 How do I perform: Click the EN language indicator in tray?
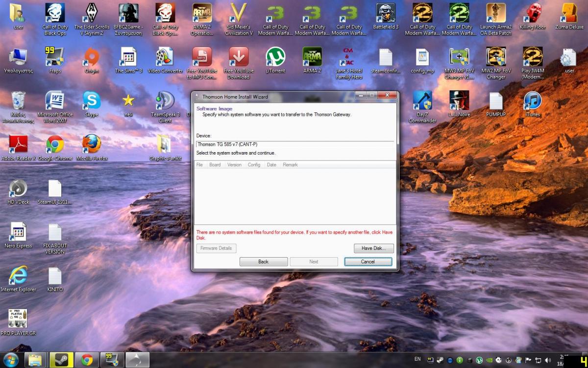click(x=417, y=359)
